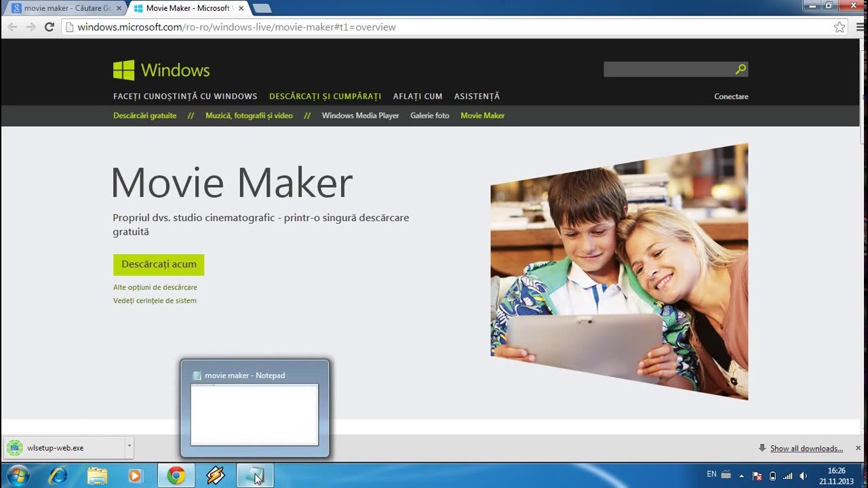Click the wlsetup-web.exe download item
The height and width of the screenshot is (488, 868).
pyautogui.click(x=65, y=447)
